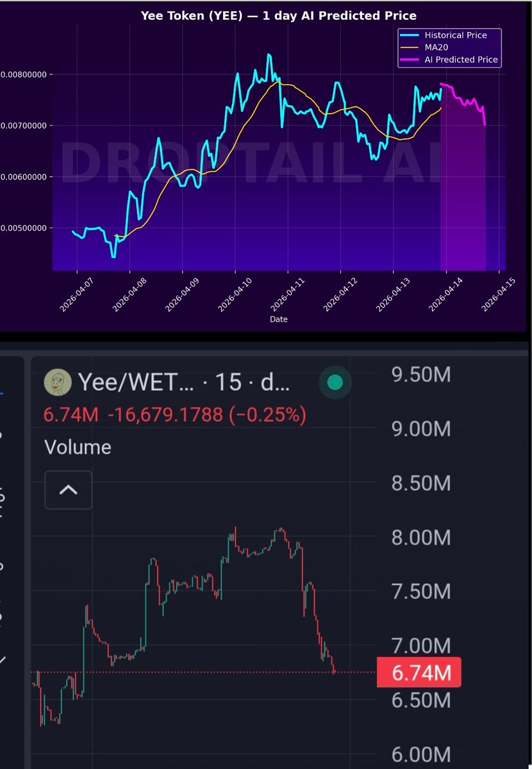Click the 7.50M price axis label

[x=422, y=591]
